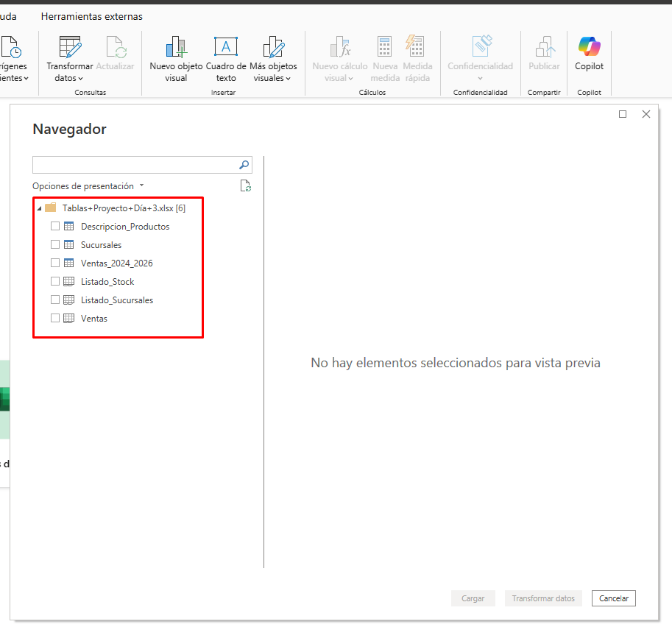Screen dimensions: 672x641
Task: Tick the Listado_Stock checkbox
Action: [x=55, y=282]
